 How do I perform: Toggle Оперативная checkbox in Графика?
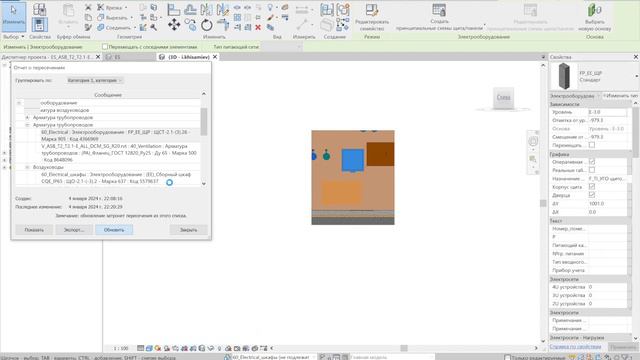click(591, 162)
